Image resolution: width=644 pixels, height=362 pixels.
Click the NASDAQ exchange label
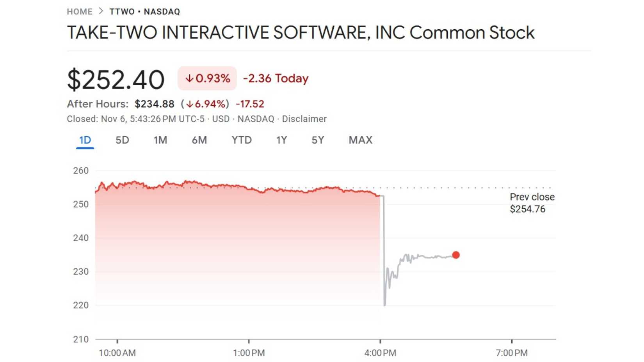point(256,119)
